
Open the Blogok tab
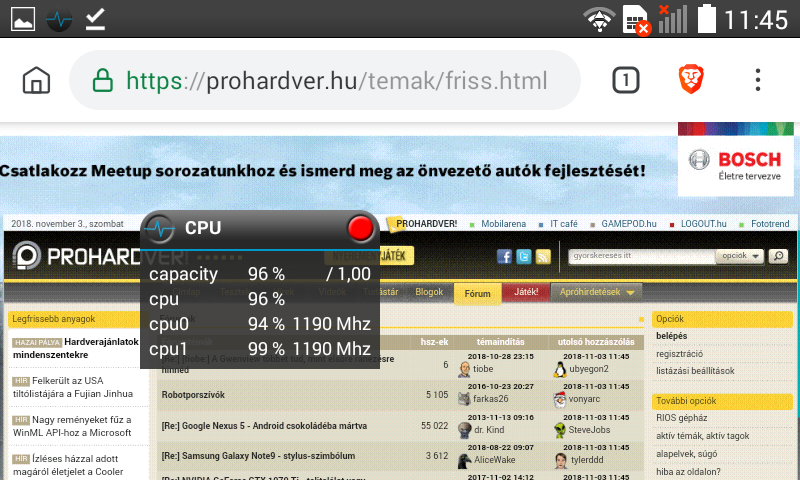pyautogui.click(x=429, y=292)
